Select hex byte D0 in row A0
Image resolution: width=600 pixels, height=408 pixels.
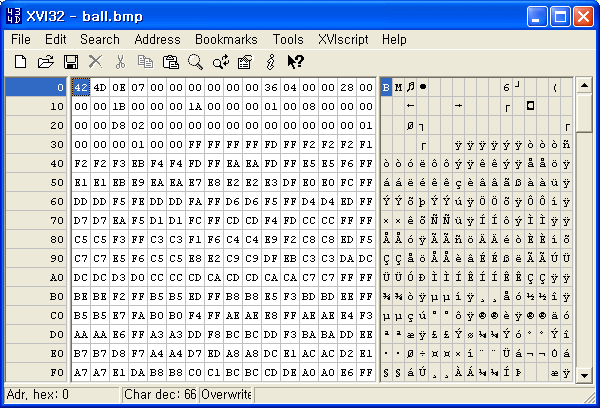[138, 277]
